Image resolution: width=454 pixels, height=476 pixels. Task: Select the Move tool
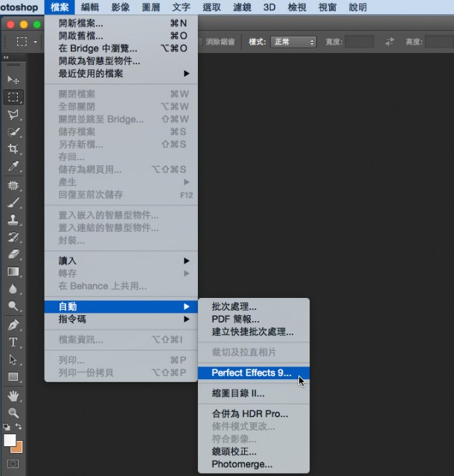pyautogui.click(x=13, y=79)
